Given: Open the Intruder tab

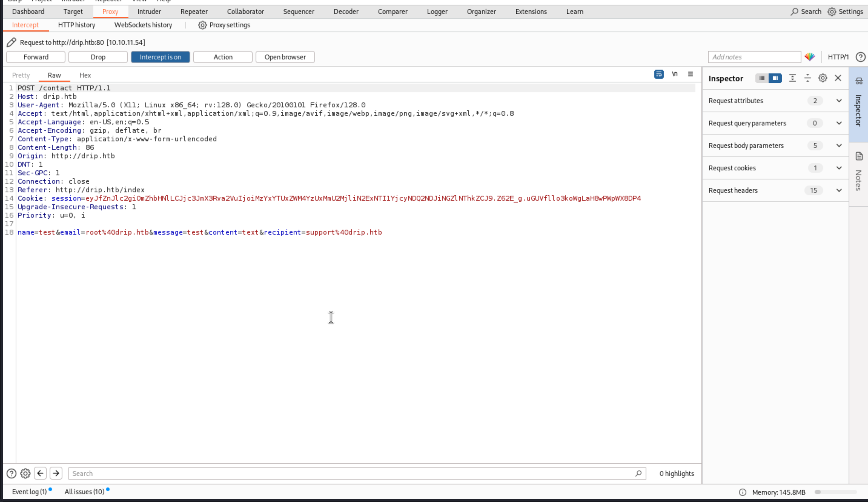Looking at the screenshot, I should click(149, 12).
